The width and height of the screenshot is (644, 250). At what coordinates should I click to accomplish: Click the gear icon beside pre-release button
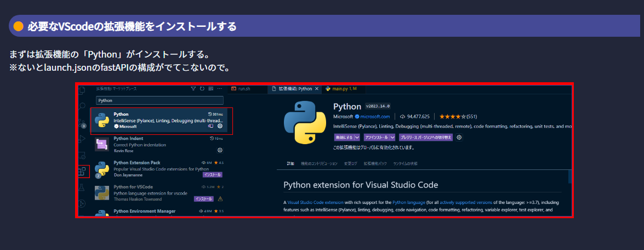point(459,137)
